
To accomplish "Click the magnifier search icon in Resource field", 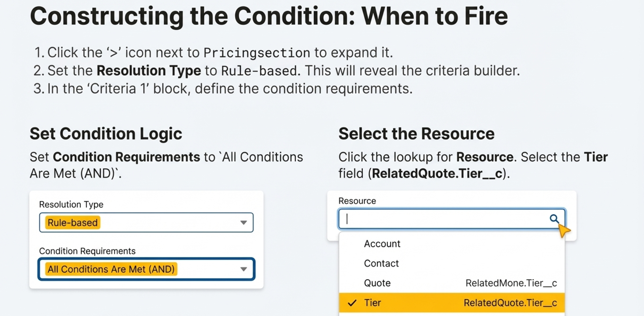I will [554, 219].
